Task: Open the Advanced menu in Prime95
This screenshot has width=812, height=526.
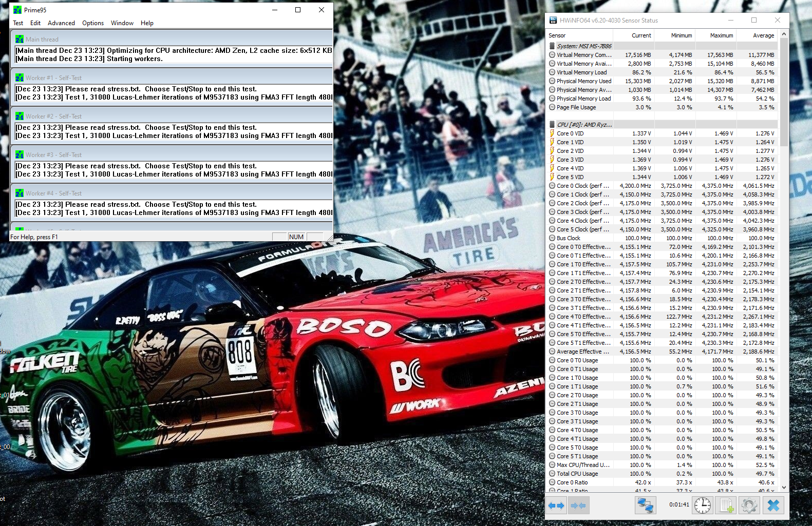Action: 61,23
